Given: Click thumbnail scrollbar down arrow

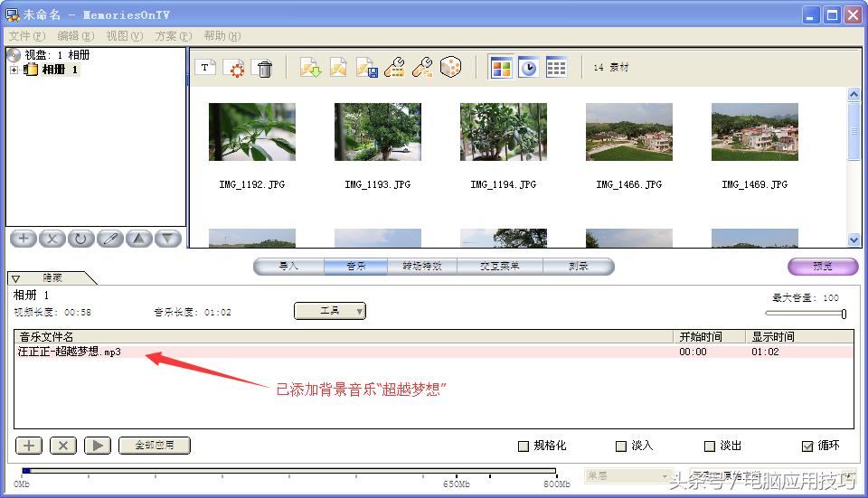Looking at the screenshot, I should pos(854,240).
